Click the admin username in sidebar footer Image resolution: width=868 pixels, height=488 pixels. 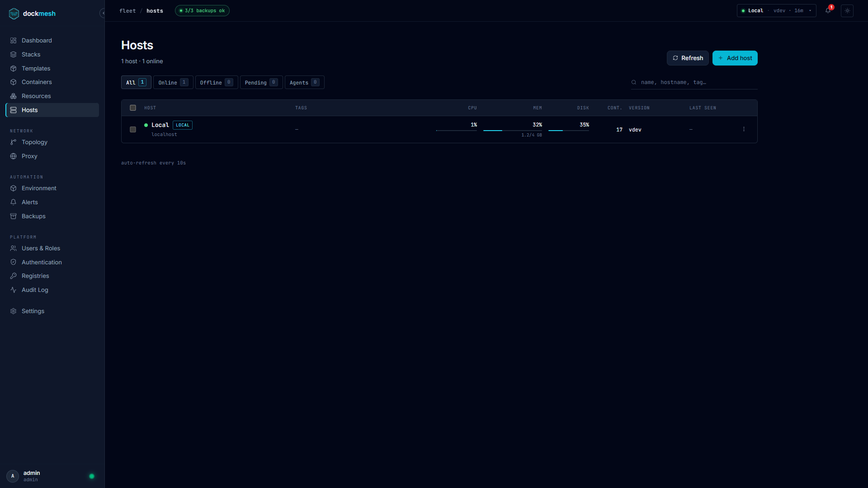click(32, 473)
